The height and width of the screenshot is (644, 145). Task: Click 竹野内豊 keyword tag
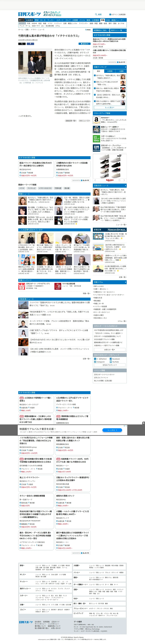click(58, 188)
